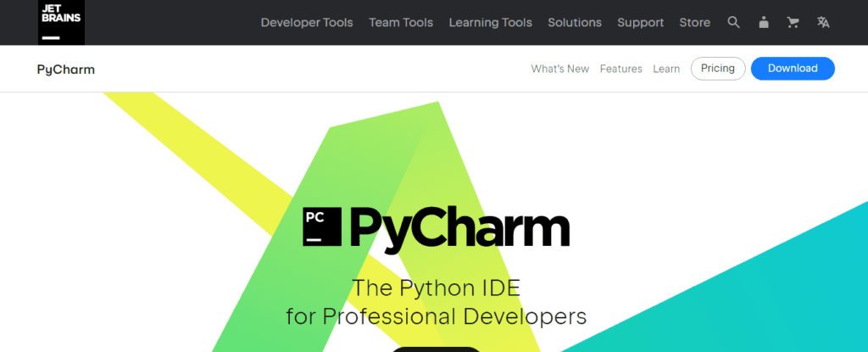868x352 pixels.
Task: Open the Developer Tools menu
Action: pos(307,23)
